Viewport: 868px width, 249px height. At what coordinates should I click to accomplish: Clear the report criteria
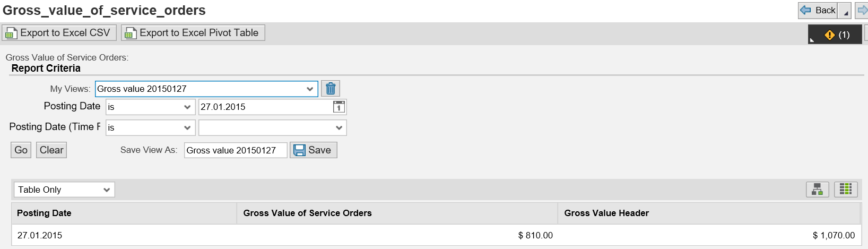[51, 150]
